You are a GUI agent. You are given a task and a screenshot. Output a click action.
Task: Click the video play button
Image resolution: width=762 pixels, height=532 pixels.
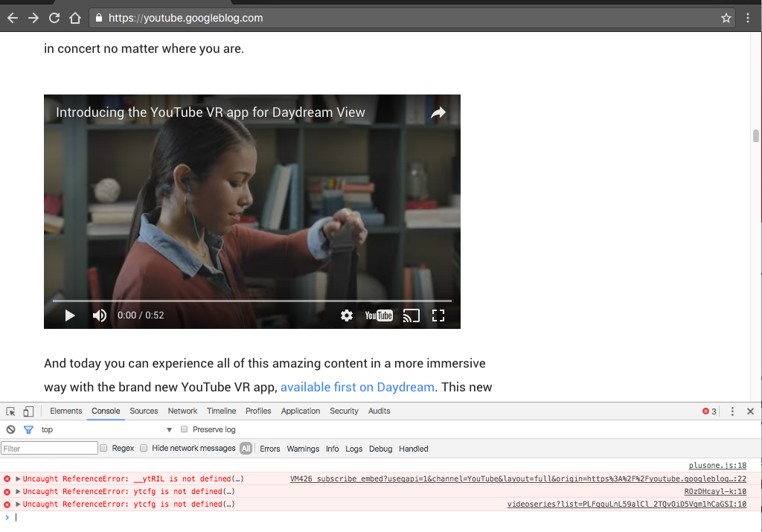click(x=70, y=315)
